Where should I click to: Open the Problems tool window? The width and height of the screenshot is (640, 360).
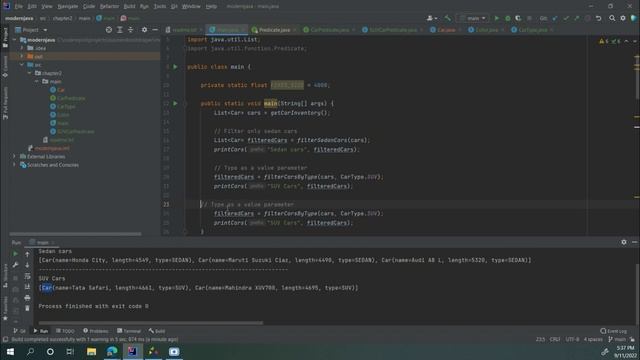[x=96, y=331]
